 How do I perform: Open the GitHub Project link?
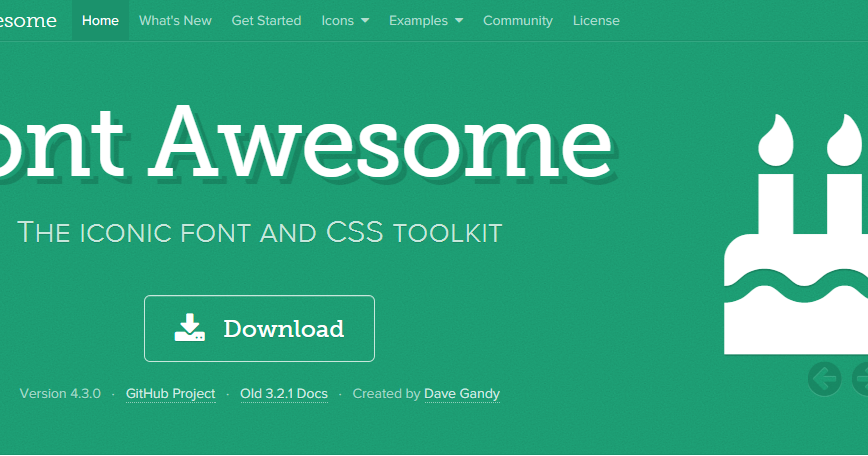tap(170, 393)
